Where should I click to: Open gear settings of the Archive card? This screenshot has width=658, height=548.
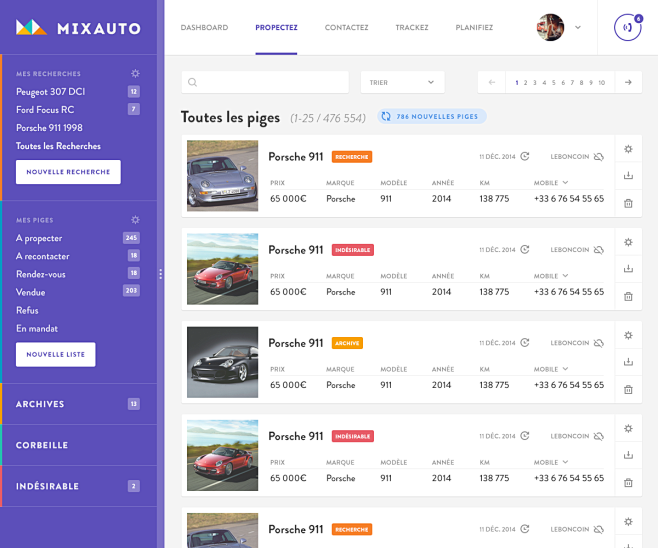coord(628,335)
